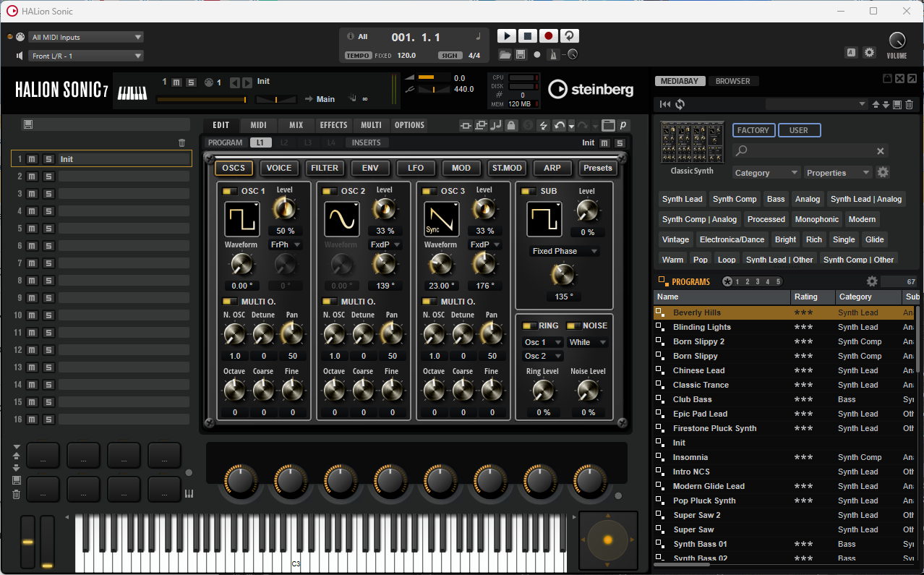Enable the NOISE generator switch

click(x=573, y=325)
